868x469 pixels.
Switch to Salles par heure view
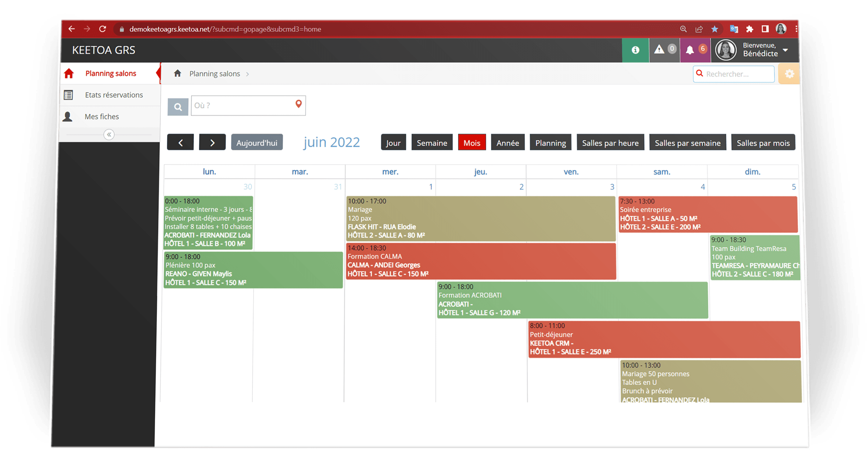(610, 143)
